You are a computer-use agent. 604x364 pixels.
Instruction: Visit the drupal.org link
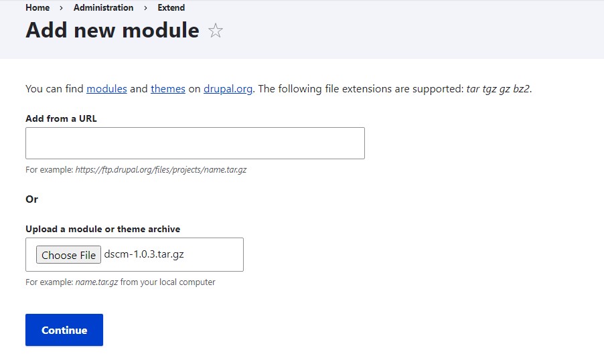(228, 89)
